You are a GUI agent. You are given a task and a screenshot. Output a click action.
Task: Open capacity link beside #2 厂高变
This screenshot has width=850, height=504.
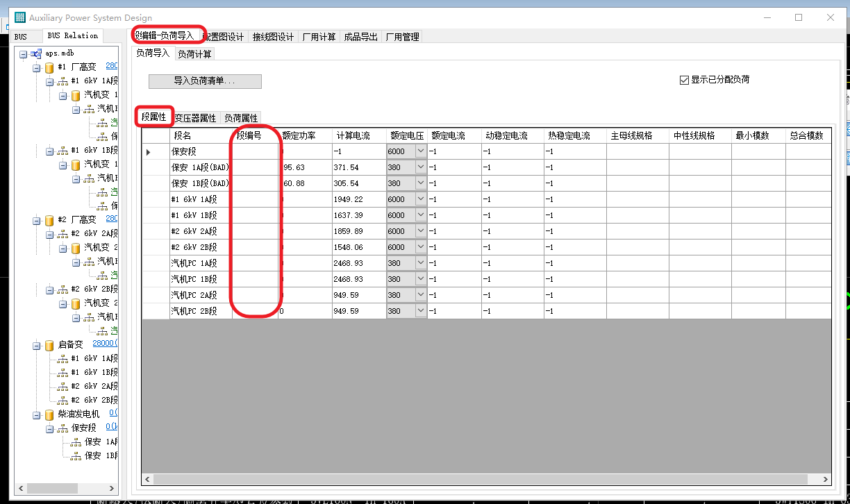(112, 219)
